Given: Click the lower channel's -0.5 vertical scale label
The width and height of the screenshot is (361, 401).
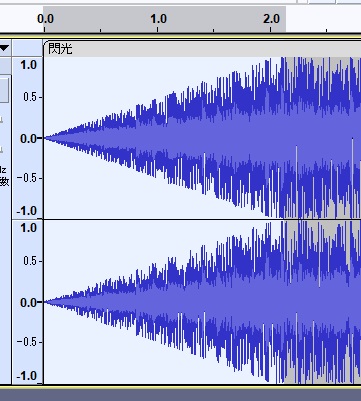Looking at the screenshot, I should (x=27, y=342).
